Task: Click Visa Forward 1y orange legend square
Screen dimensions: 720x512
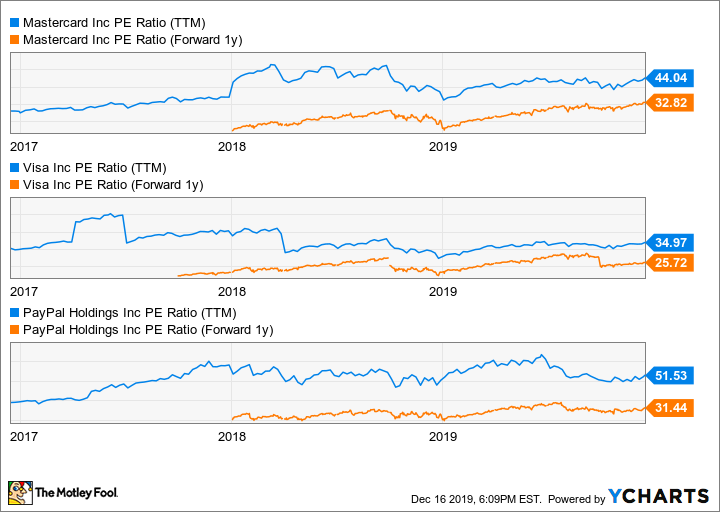Action: coord(14,184)
